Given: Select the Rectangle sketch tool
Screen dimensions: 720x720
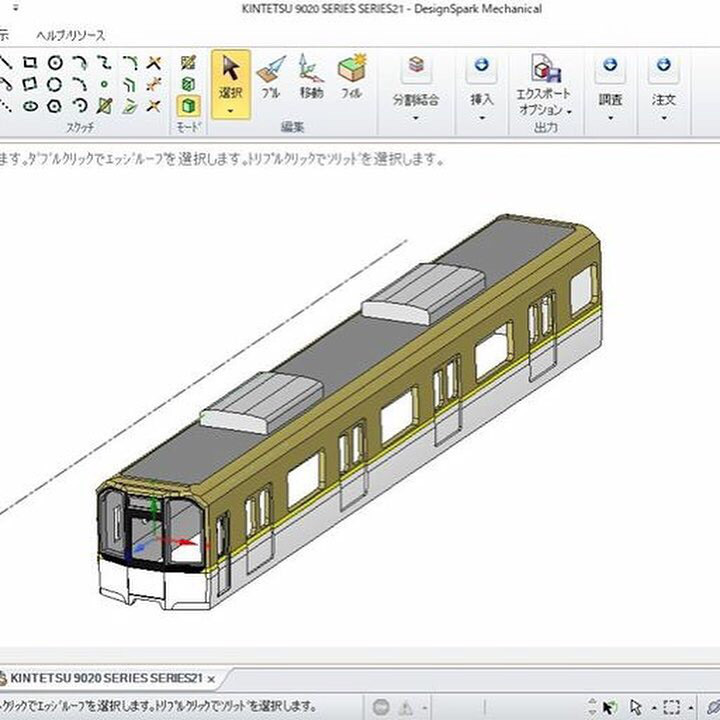Looking at the screenshot, I should click(30, 62).
